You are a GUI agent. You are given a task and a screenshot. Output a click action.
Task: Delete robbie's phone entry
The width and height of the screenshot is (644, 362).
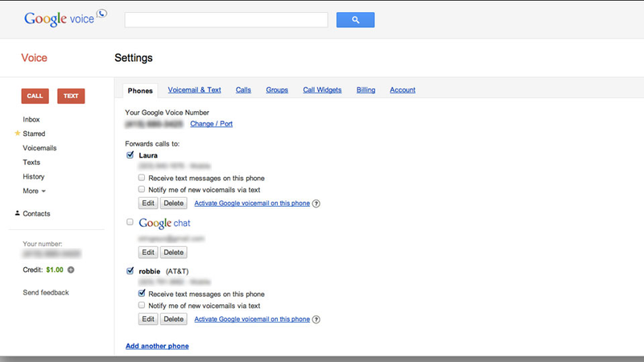click(x=173, y=319)
